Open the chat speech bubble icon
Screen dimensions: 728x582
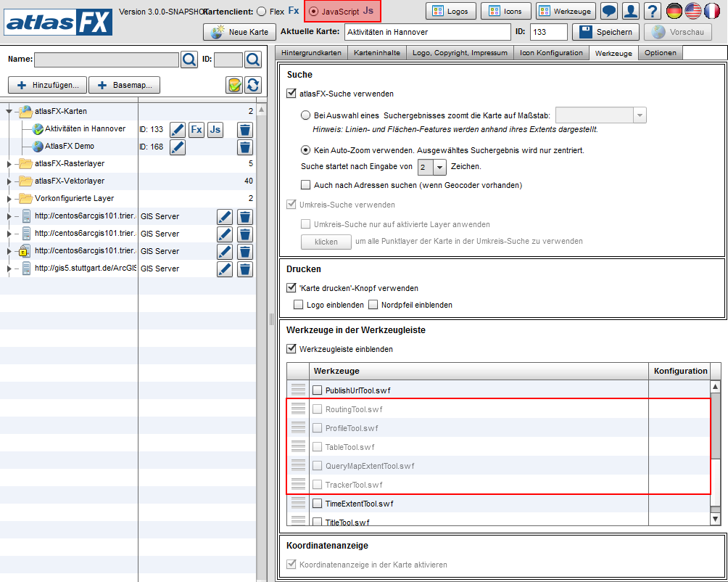(x=608, y=11)
